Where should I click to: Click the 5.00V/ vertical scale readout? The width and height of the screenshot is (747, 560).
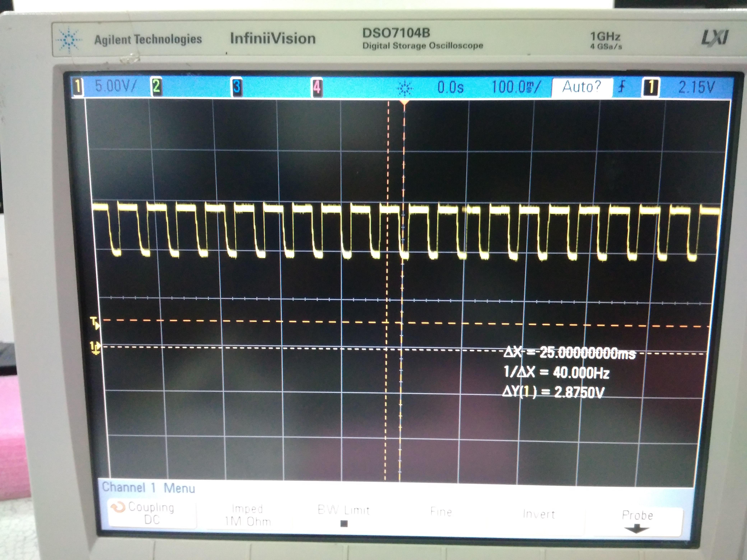pyautogui.click(x=115, y=86)
